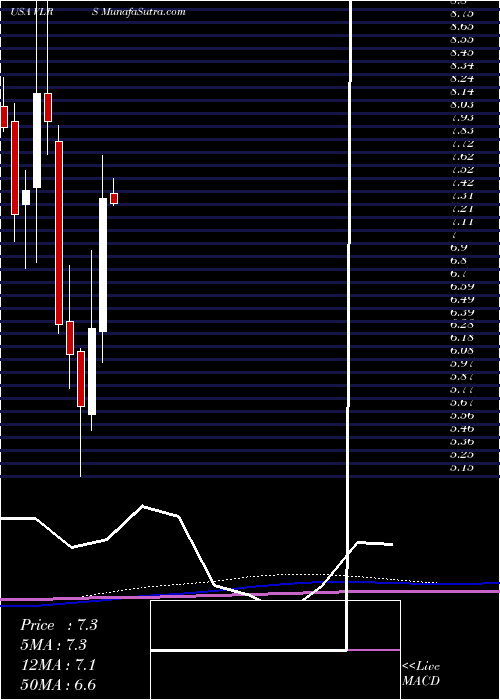500x700 pixels.
Task: Click the 7.21 price axis label
Action: click(462, 208)
